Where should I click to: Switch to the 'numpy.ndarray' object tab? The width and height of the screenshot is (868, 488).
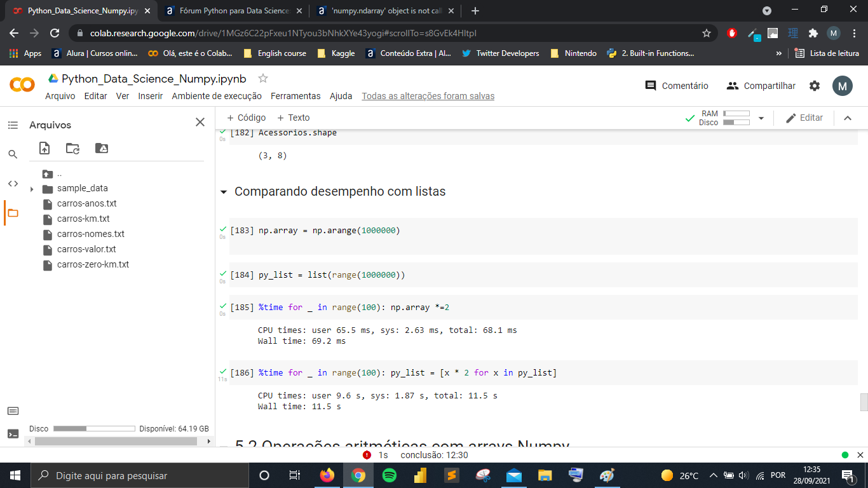coord(385,11)
